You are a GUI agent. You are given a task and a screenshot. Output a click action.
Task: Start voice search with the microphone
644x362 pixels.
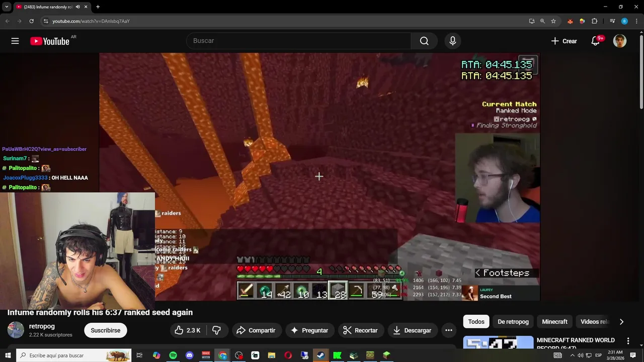[453, 41]
